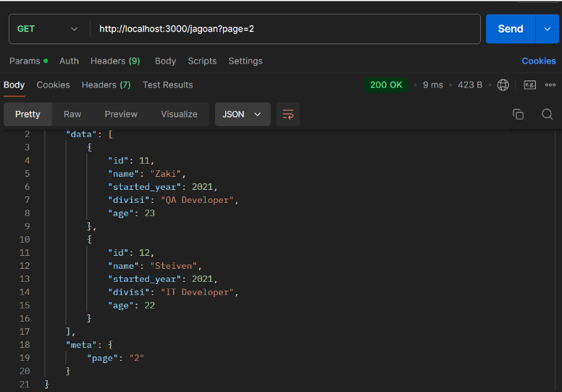Open the JSON format dropdown
The width and height of the screenshot is (562, 392).
click(x=243, y=114)
